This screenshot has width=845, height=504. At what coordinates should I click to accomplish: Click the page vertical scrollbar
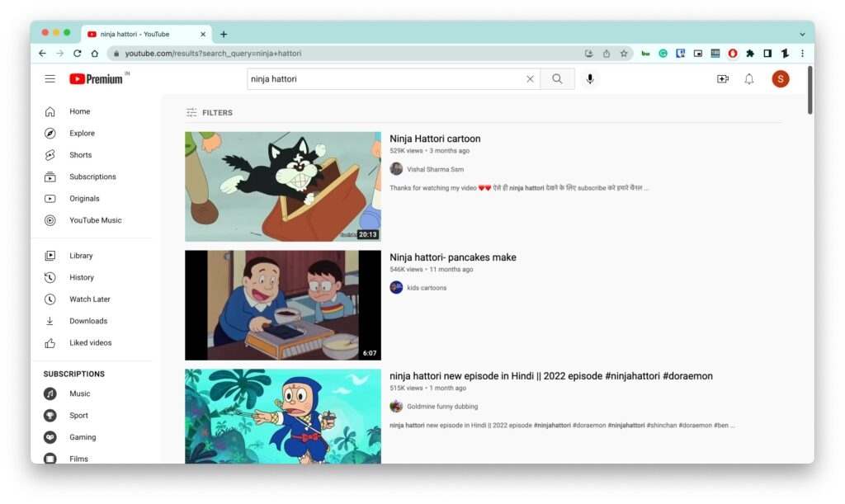(x=810, y=90)
